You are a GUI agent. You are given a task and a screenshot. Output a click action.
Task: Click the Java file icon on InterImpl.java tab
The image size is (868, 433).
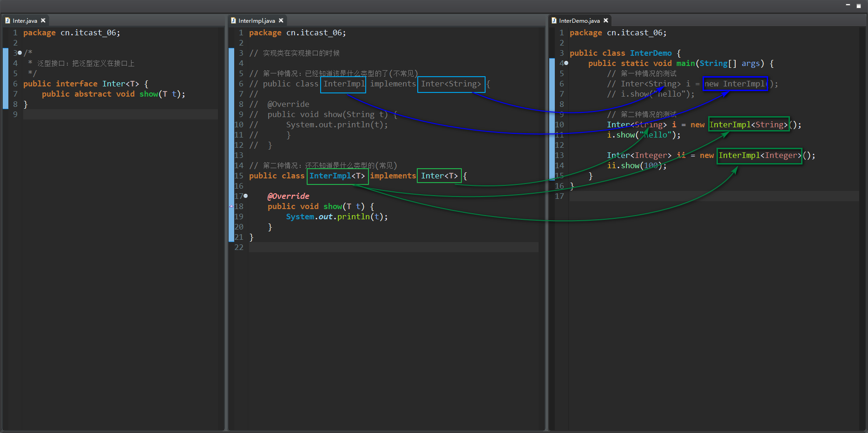tap(233, 20)
